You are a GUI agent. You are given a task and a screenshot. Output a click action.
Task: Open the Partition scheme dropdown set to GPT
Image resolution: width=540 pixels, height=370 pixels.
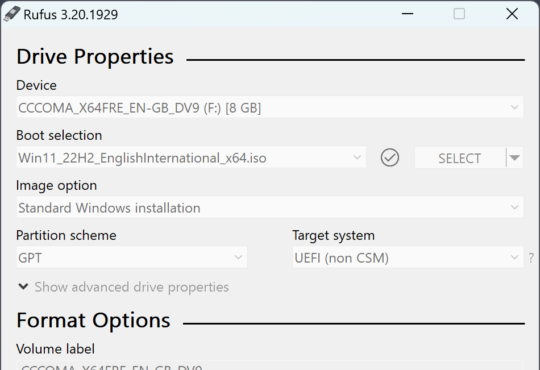pyautogui.click(x=132, y=257)
